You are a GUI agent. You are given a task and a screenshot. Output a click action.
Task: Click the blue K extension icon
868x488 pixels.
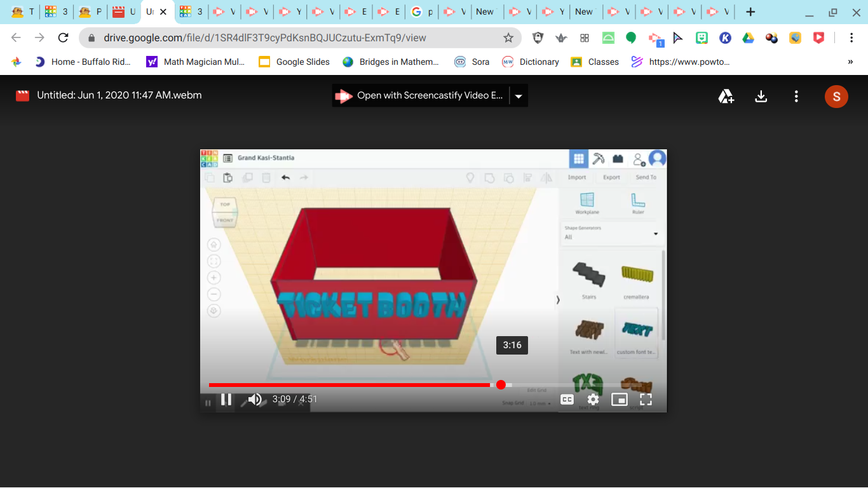tap(725, 37)
